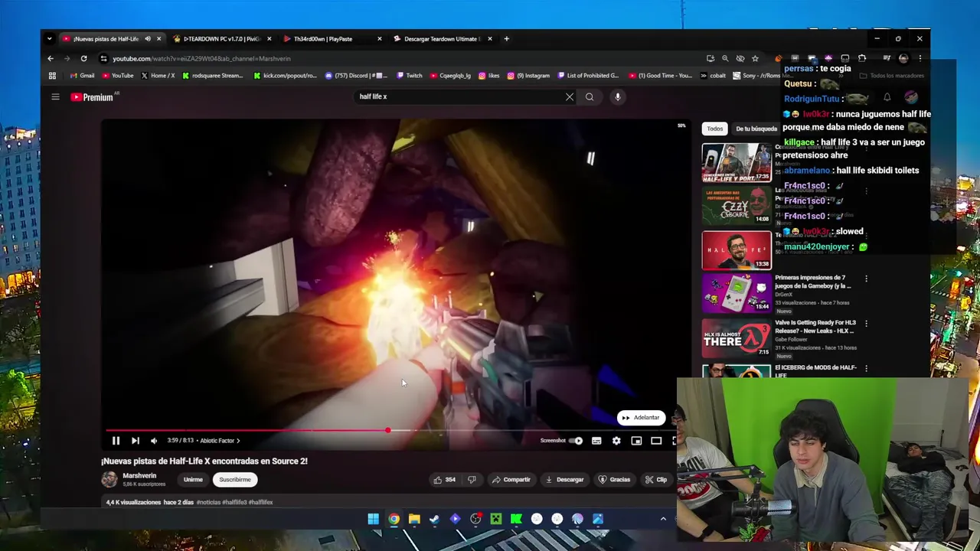
Task: Click the Suscribirme button
Action: 235,480
